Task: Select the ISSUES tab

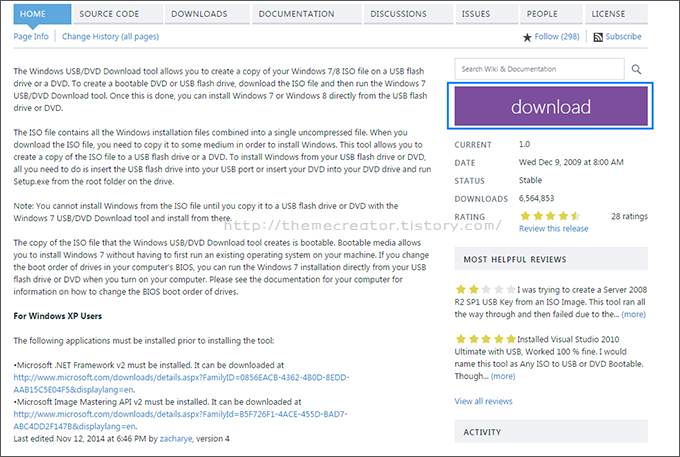Action: tap(486, 14)
